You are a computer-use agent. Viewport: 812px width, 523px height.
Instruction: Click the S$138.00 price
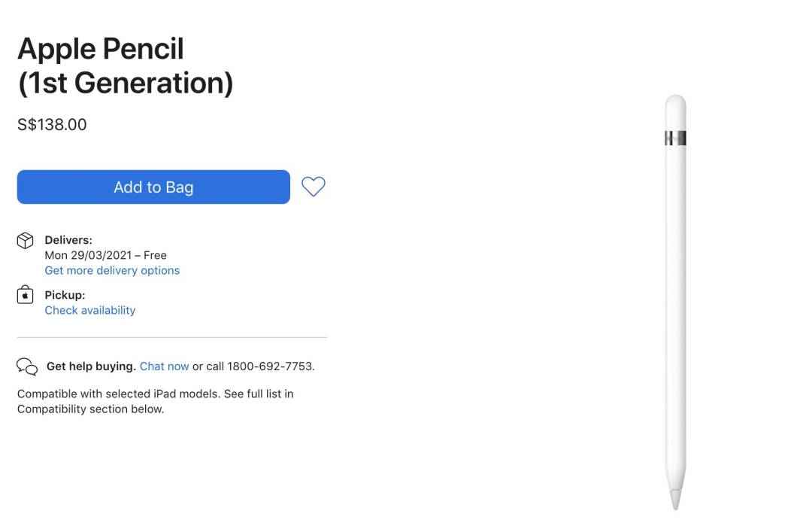[x=52, y=125]
